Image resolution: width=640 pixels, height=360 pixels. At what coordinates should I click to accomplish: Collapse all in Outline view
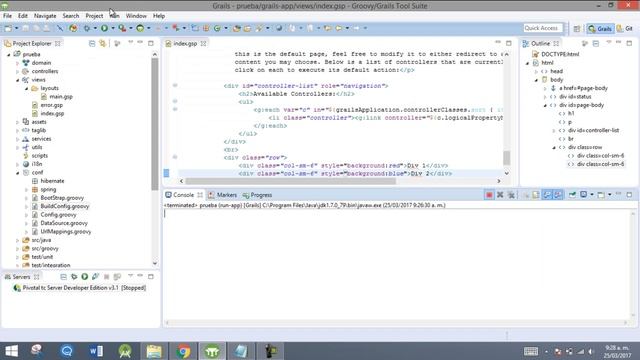click(596, 43)
